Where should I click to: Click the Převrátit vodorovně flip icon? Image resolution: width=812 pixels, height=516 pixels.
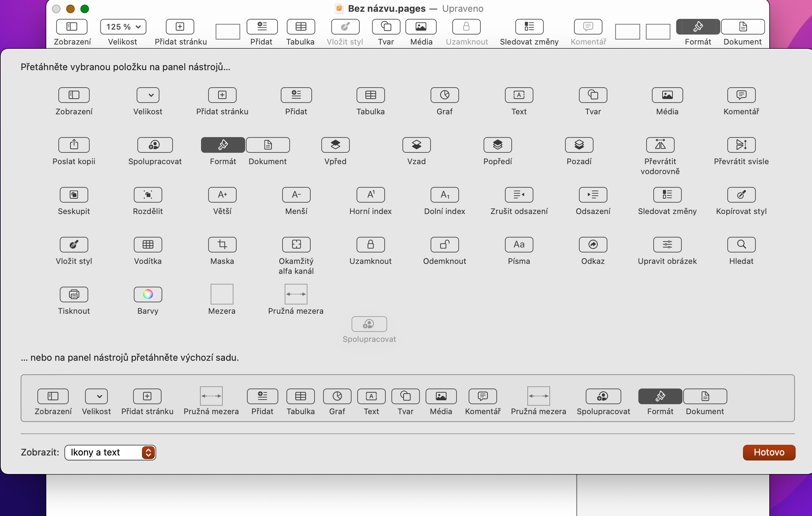click(x=660, y=145)
